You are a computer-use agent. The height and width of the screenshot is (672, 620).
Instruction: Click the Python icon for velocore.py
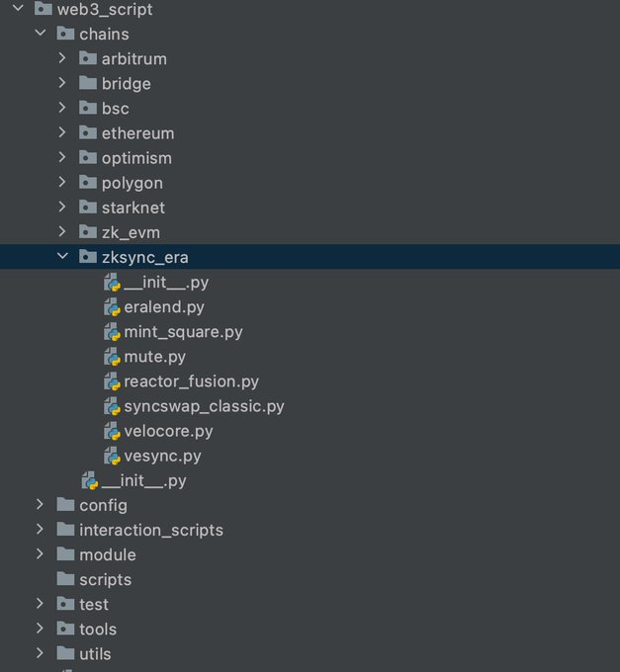(x=112, y=432)
